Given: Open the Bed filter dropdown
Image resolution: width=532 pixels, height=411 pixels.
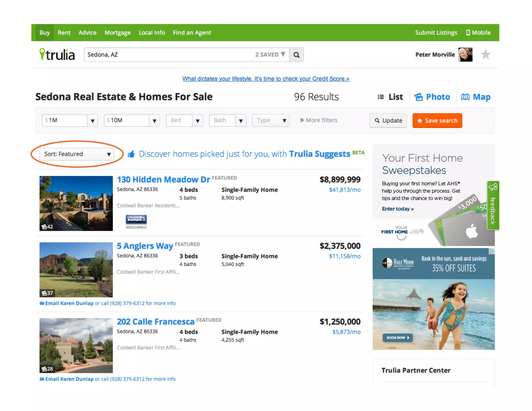Looking at the screenshot, I should [x=184, y=121].
